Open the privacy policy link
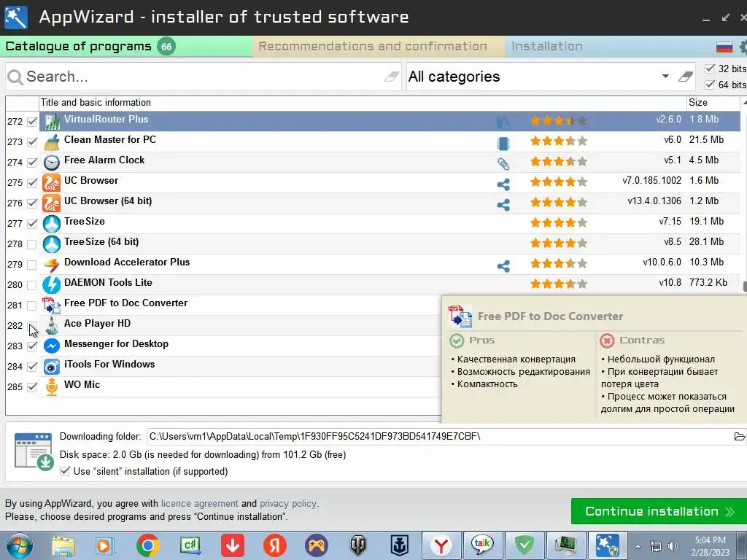Viewport: 747px width, 560px height. (287, 503)
